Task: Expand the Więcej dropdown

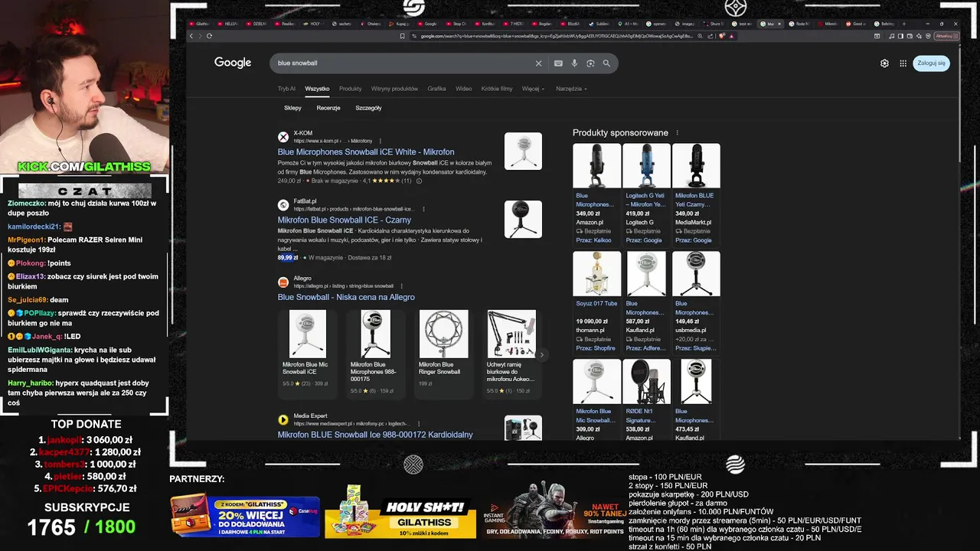Action: coord(533,89)
